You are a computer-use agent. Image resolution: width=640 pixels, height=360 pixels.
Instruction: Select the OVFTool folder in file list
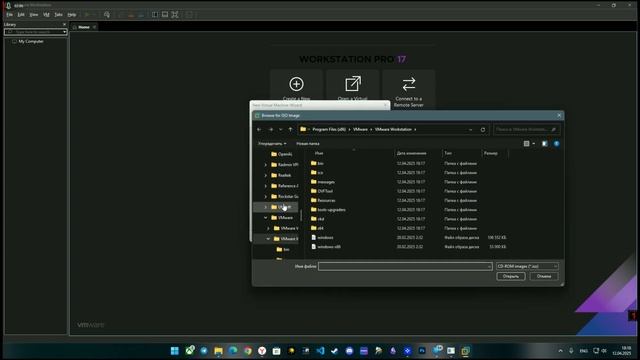(x=325, y=191)
